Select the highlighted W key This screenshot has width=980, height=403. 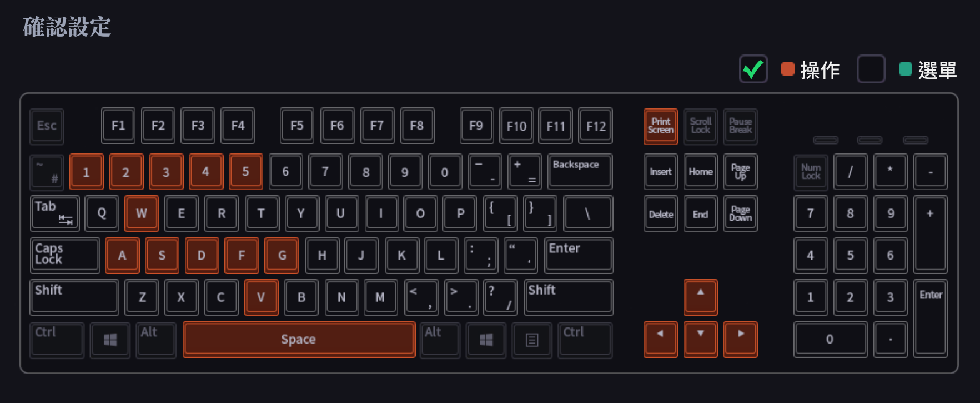pos(142,213)
